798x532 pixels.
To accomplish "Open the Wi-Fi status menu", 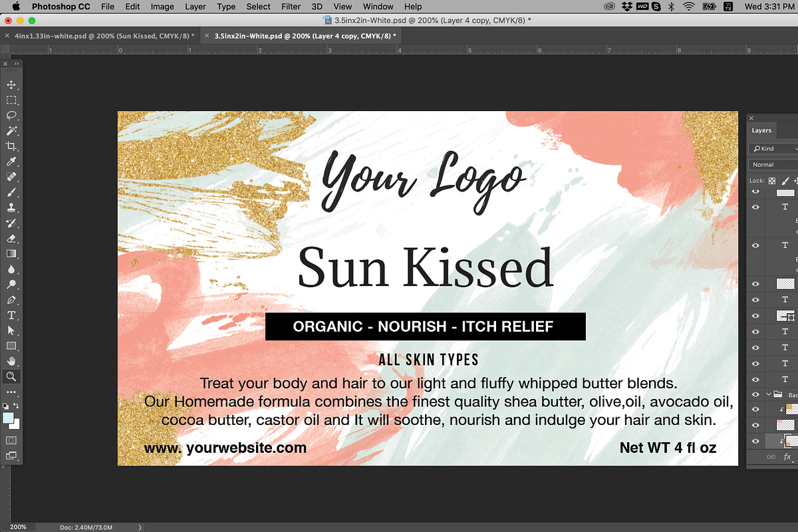I will [x=689, y=7].
